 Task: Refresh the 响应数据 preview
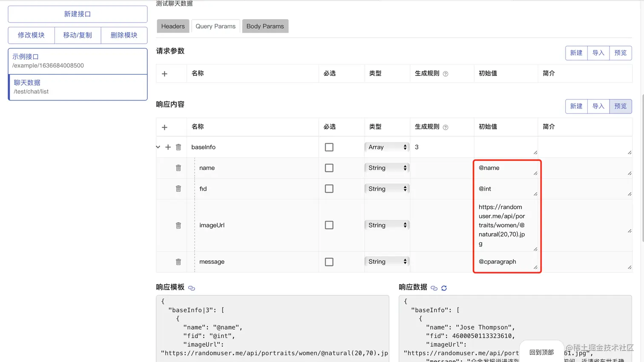444,288
